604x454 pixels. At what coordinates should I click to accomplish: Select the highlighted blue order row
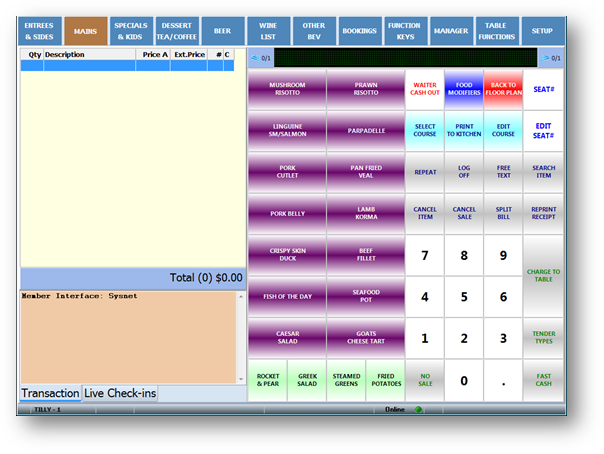click(132, 66)
